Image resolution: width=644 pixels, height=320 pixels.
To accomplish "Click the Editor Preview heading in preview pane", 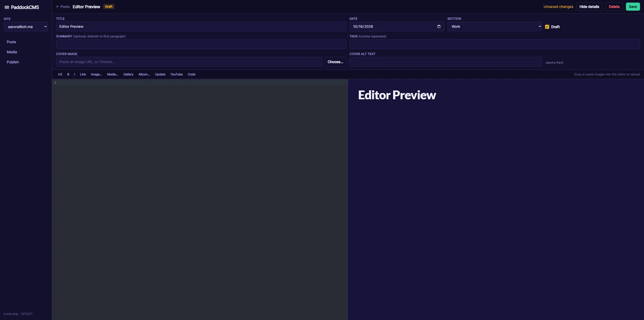I will [397, 95].
